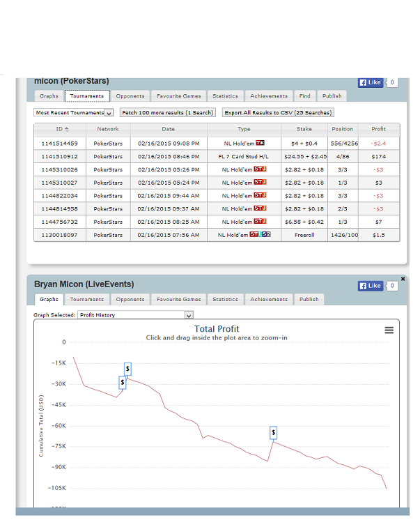420x527 pixels.
Task: Open Opponents tab in Bryan Micon panel
Action: point(130,299)
